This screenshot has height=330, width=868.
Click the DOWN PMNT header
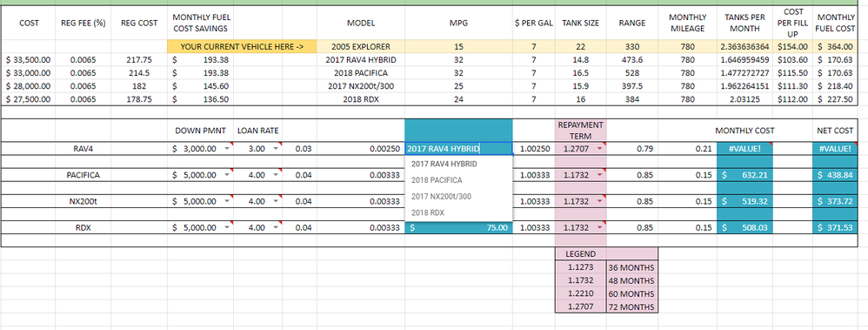(x=200, y=131)
